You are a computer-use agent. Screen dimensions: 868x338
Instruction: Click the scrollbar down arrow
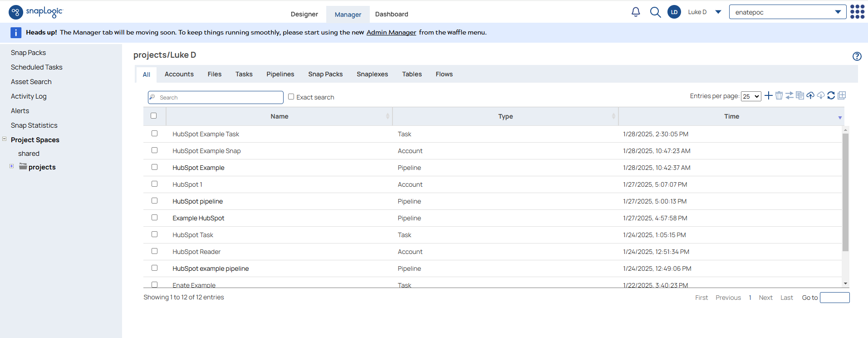(845, 283)
